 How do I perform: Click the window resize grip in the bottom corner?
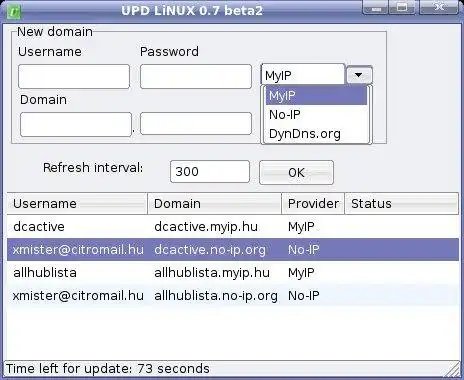click(452, 370)
